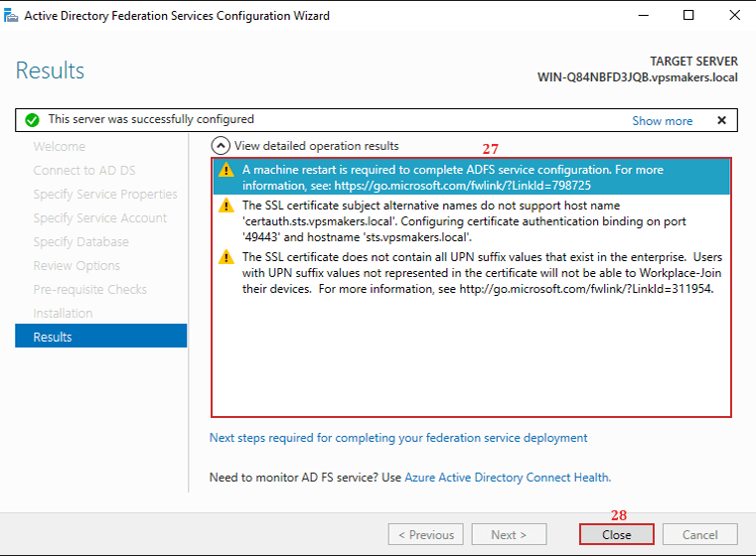Collapse View detailed operation results
Viewport: 756px width, 556px height.
point(221,146)
